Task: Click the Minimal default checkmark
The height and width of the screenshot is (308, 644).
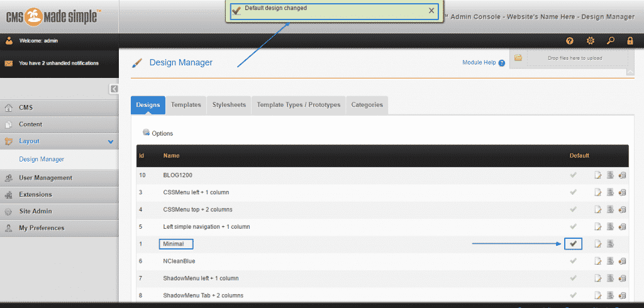Action: pos(574,244)
